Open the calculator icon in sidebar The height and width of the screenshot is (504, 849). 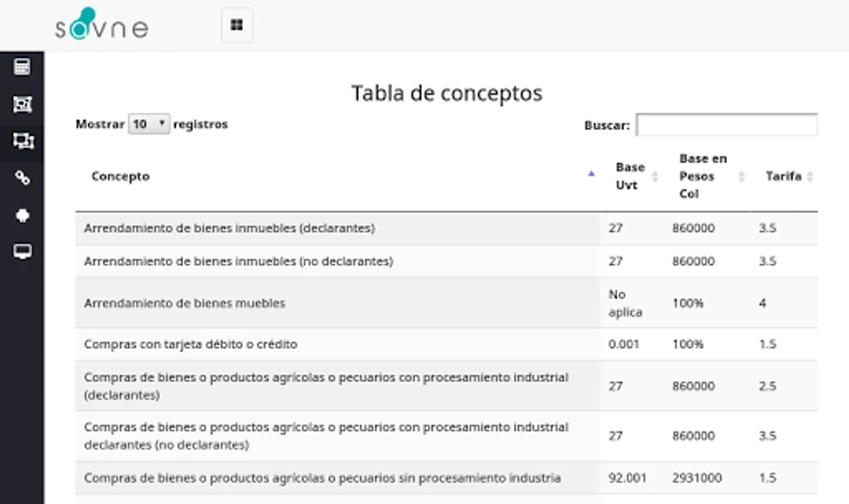(x=22, y=67)
